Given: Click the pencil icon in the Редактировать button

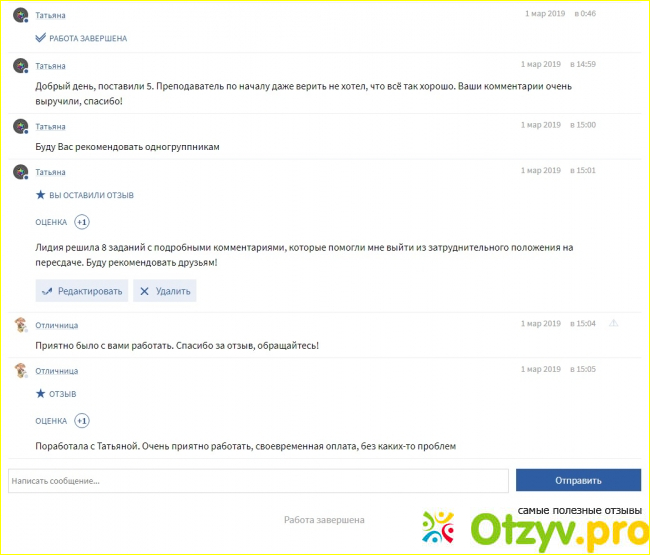Looking at the screenshot, I should click(x=46, y=291).
